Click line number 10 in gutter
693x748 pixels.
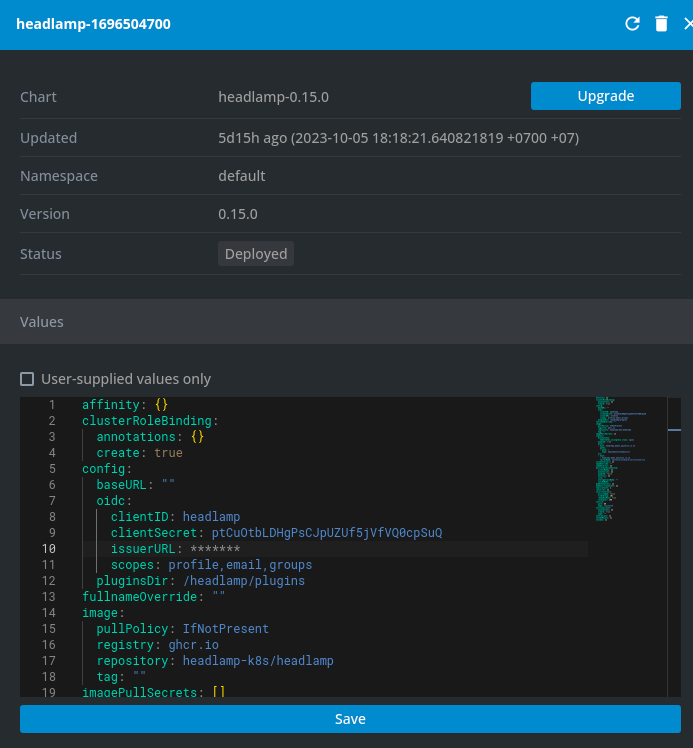click(x=49, y=549)
